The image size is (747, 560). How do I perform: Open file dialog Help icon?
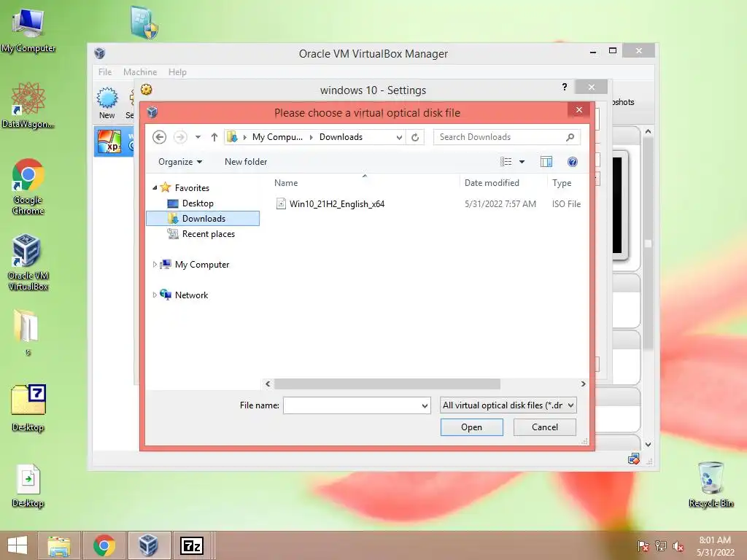pyautogui.click(x=573, y=162)
